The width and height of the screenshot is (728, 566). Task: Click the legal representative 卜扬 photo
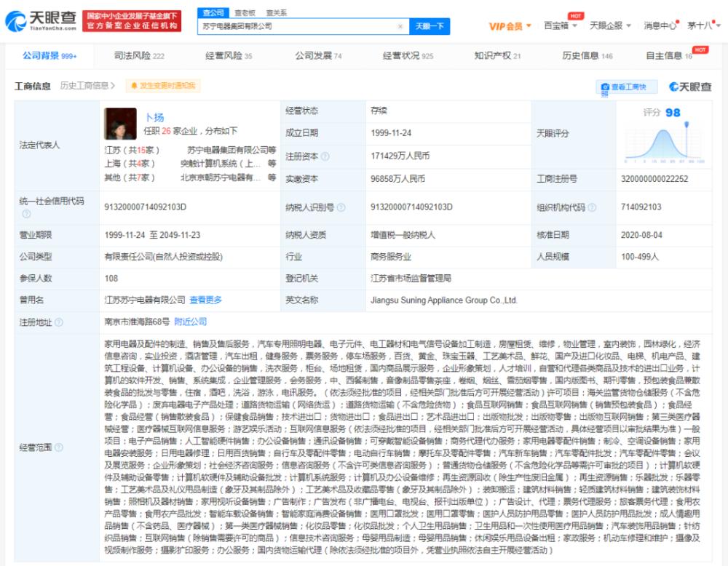120,124
